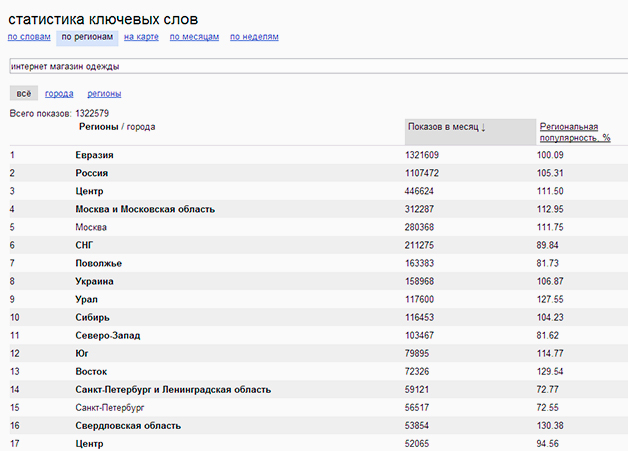
Task: Sort by 'Показов в месяц' column header
Action: click(470, 131)
